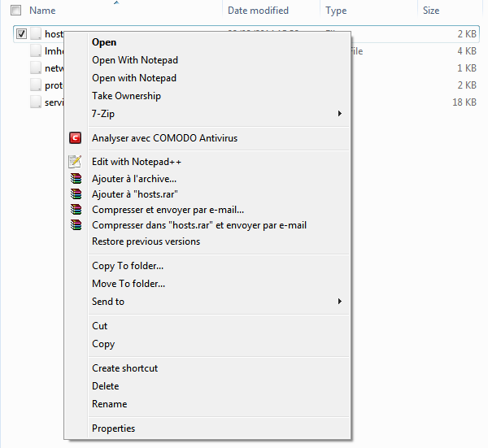
Task: Choose Create shortcut
Action: point(124,368)
